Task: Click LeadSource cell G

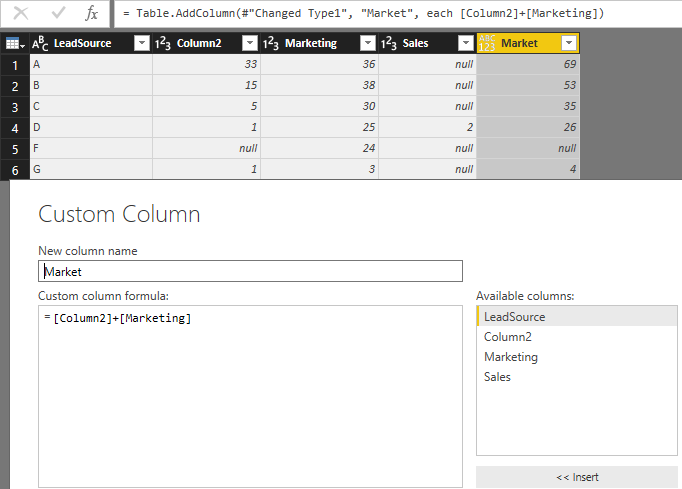Action: (x=91, y=169)
